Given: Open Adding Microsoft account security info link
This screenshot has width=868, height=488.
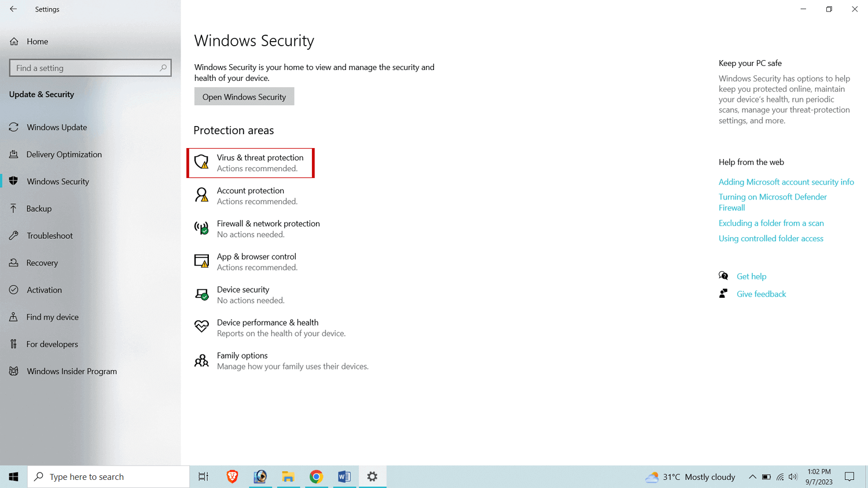Looking at the screenshot, I should 786,182.
